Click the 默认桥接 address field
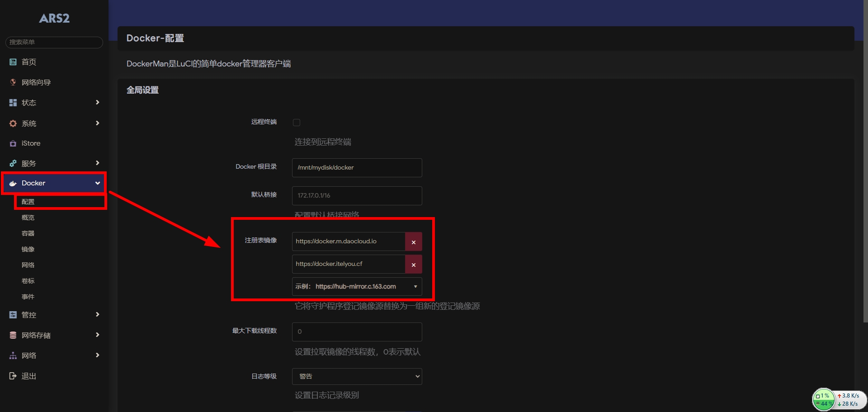868x412 pixels. 357,196
